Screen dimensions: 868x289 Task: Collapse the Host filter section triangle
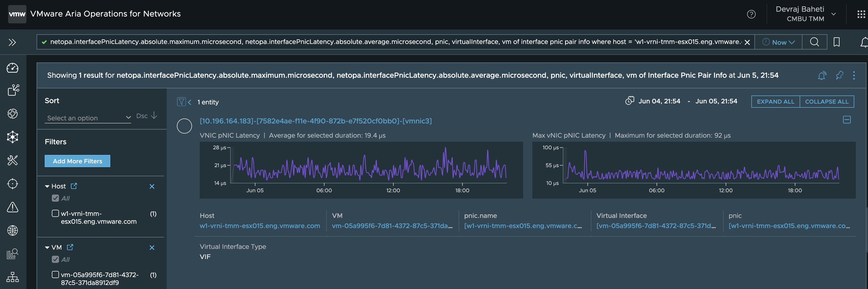point(47,186)
